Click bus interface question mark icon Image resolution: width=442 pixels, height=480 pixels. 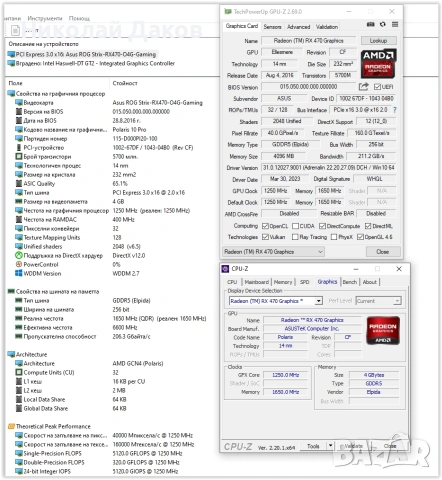point(395,110)
